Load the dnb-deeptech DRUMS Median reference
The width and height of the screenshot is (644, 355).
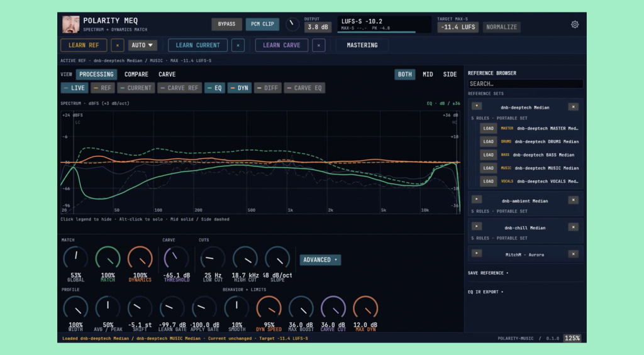[x=488, y=141]
